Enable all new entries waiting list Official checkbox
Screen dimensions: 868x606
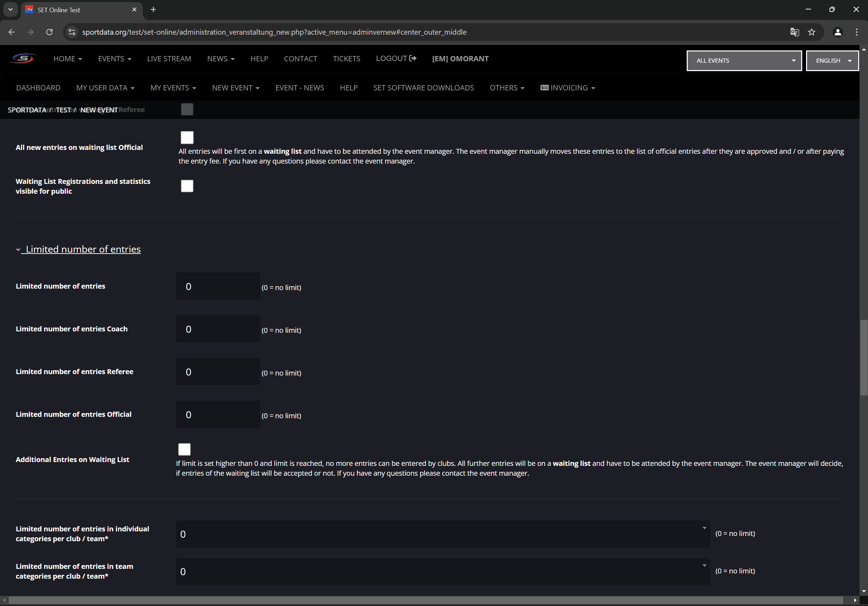(187, 138)
